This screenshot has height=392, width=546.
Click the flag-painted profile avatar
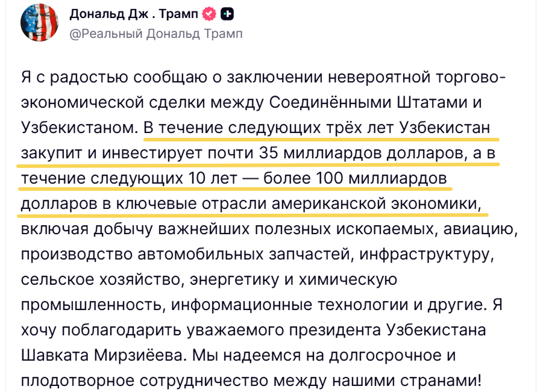[x=39, y=23]
